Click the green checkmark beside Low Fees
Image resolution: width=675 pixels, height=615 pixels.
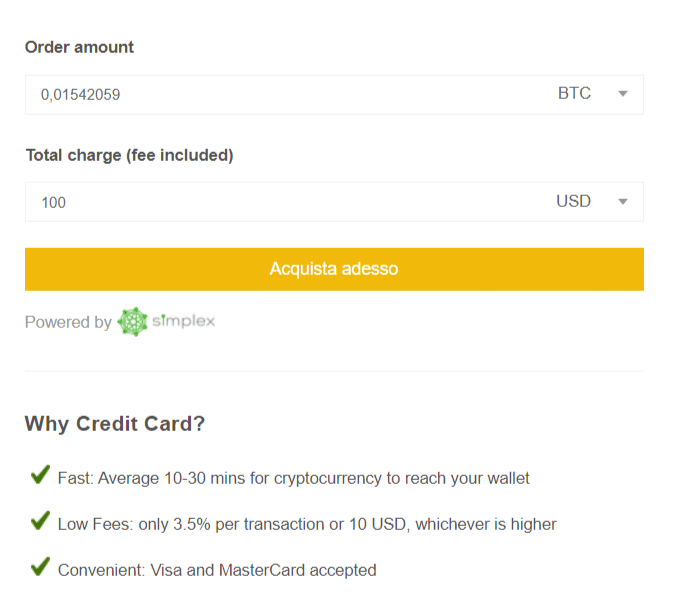(40, 522)
